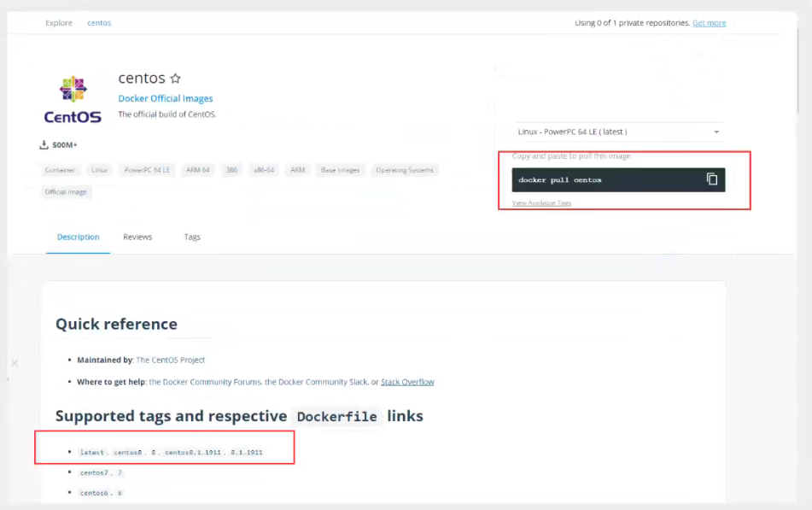812x510 pixels.
Task: Open The CentOS Project link
Action: click(x=171, y=360)
